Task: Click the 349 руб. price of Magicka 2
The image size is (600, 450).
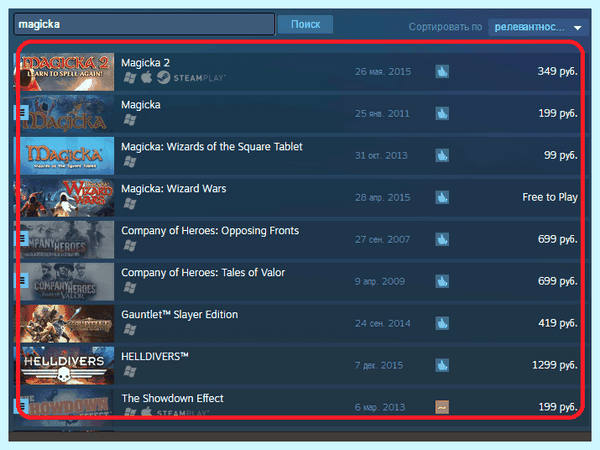Action: pos(558,71)
